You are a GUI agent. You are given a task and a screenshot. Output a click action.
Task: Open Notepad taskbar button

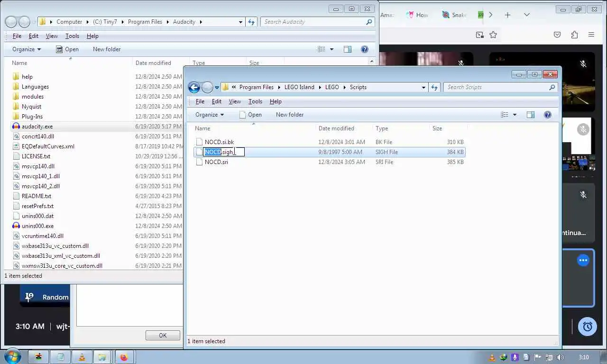point(61,357)
